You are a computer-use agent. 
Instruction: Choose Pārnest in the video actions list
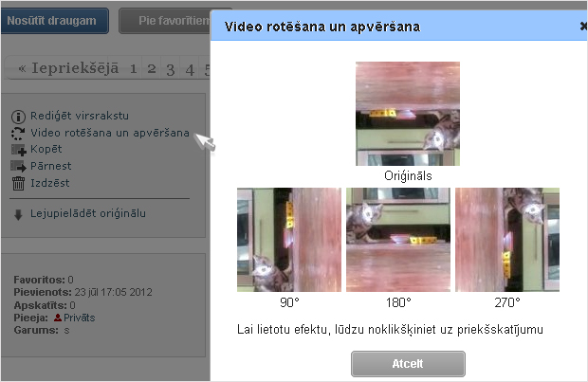tap(50, 166)
